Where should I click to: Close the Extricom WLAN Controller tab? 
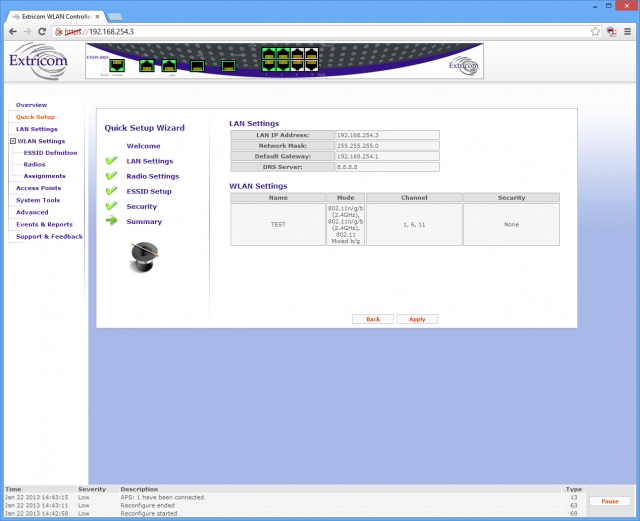coord(98,17)
